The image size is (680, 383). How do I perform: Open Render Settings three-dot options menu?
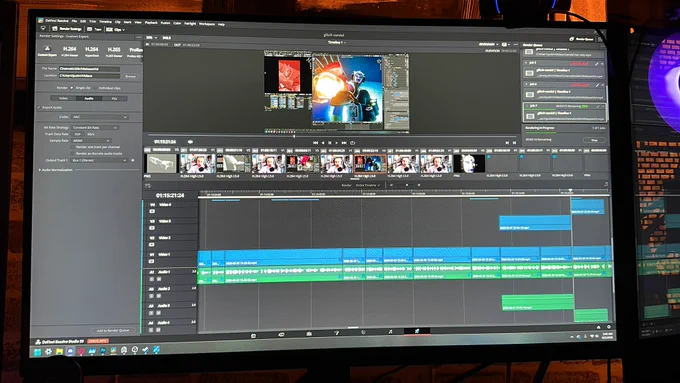tap(138, 37)
